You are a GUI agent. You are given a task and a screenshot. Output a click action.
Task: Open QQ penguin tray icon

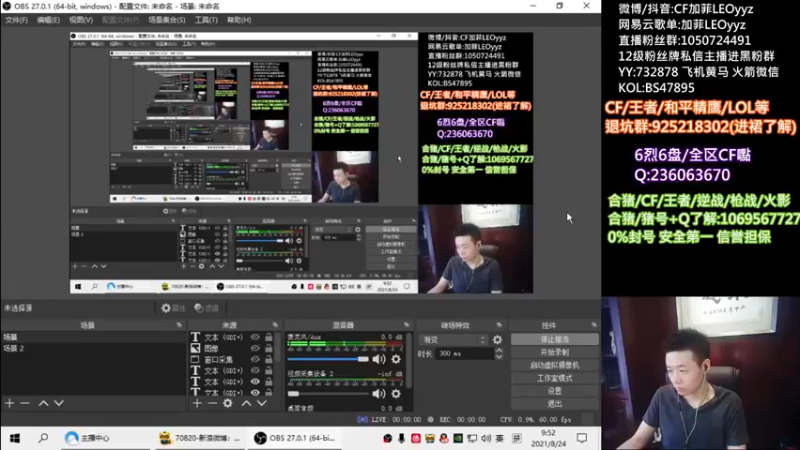[x=444, y=438]
